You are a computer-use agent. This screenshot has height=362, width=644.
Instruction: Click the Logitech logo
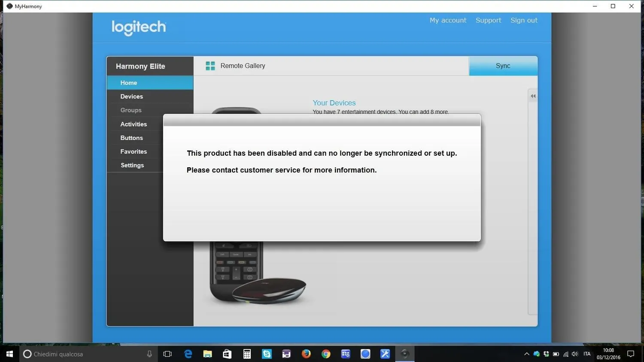(139, 27)
